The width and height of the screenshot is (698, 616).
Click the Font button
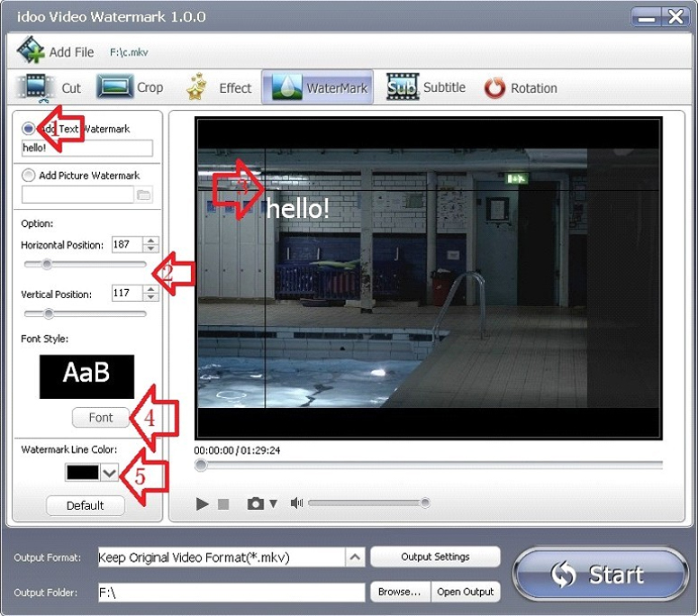coord(101,418)
